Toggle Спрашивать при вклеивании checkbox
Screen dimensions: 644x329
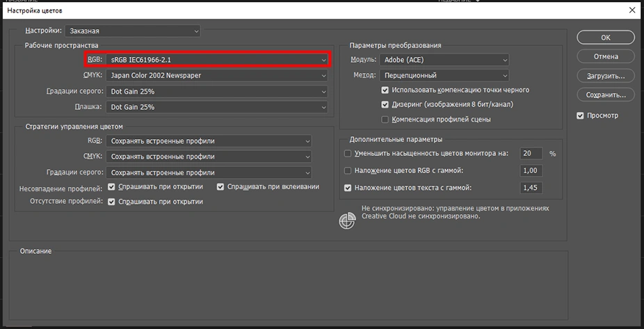point(220,186)
